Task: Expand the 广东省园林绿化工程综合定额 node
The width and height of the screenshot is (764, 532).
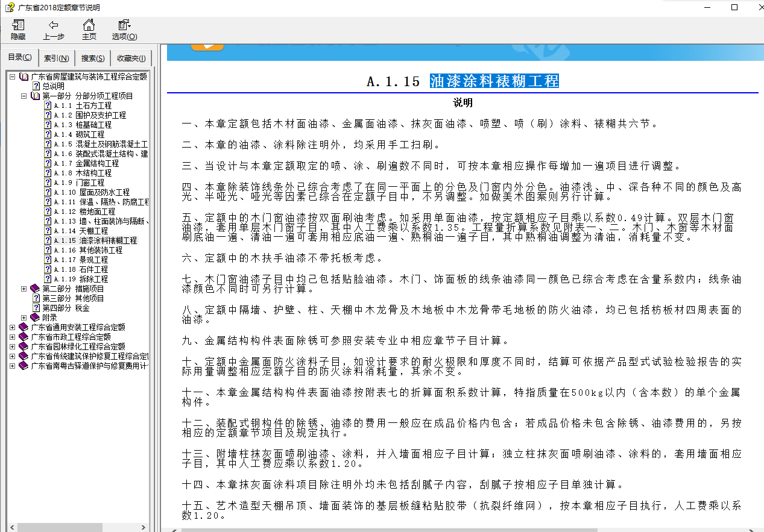Action: click(x=12, y=346)
